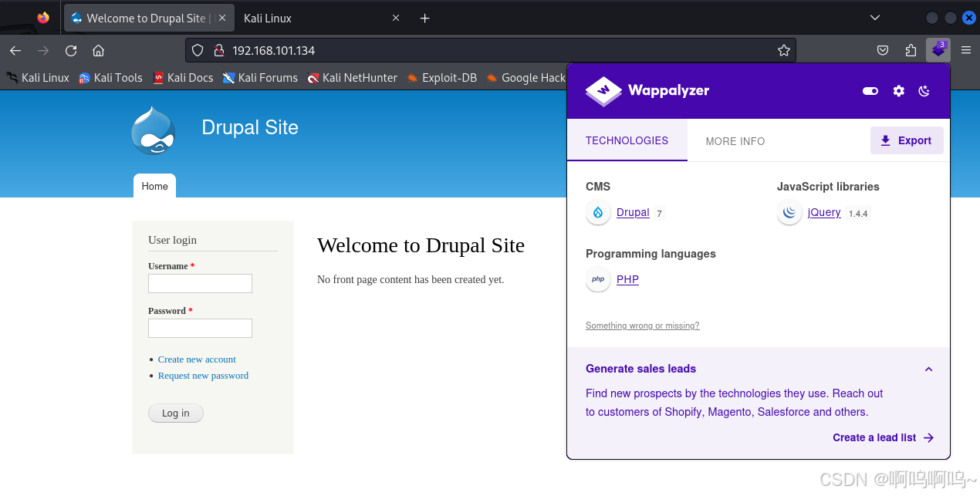Close the Kali Linux tab
The width and height of the screenshot is (980, 496).
pos(396,18)
